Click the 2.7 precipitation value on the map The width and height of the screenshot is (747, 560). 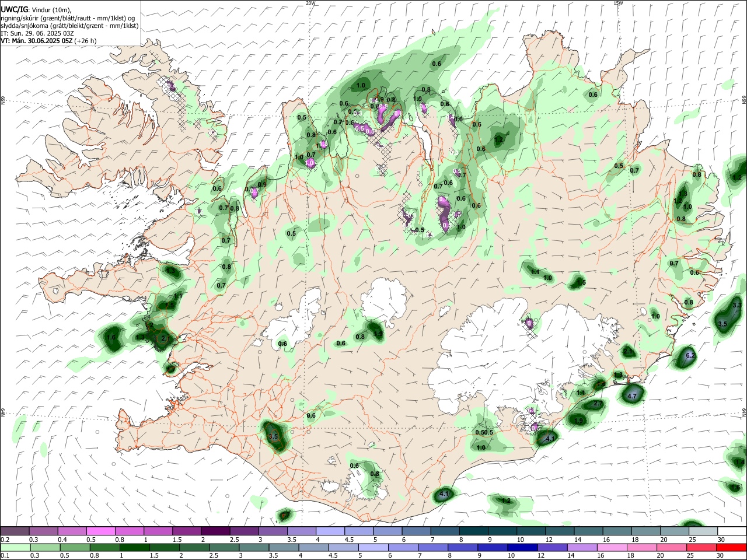(598, 404)
